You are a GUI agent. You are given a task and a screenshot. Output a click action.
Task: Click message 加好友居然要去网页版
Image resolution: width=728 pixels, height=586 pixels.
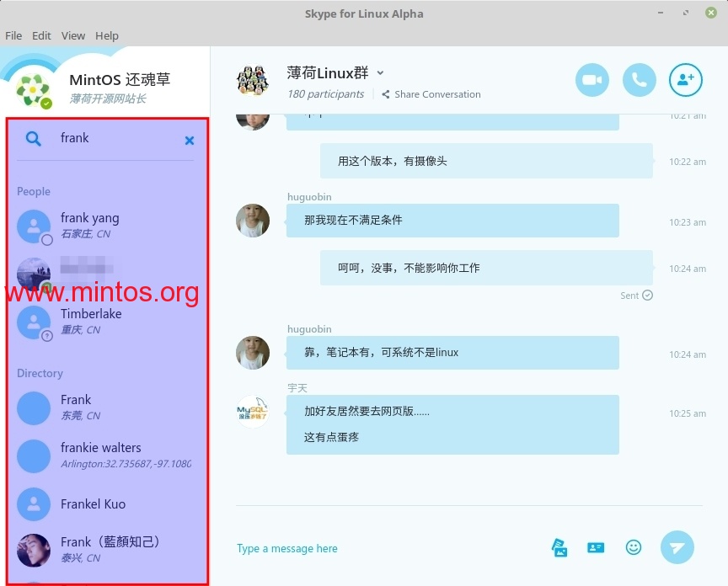pyautogui.click(x=452, y=424)
